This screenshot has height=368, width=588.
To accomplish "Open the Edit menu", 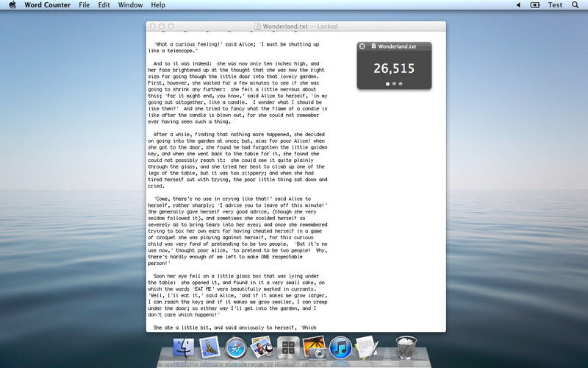I will click(x=104, y=5).
